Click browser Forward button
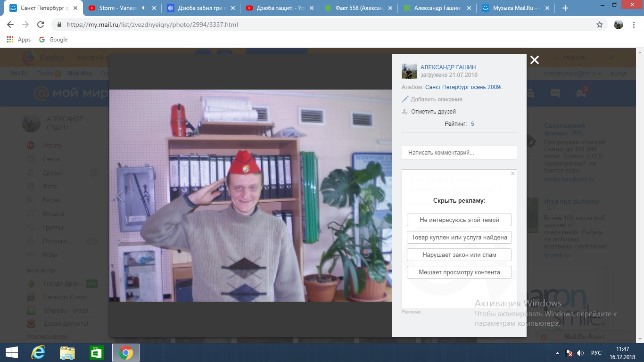The width and height of the screenshot is (644, 362). 25,25
